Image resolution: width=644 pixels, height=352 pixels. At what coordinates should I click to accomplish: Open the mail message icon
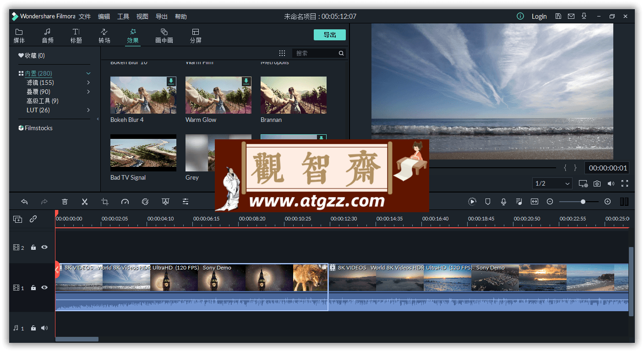tap(571, 16)
